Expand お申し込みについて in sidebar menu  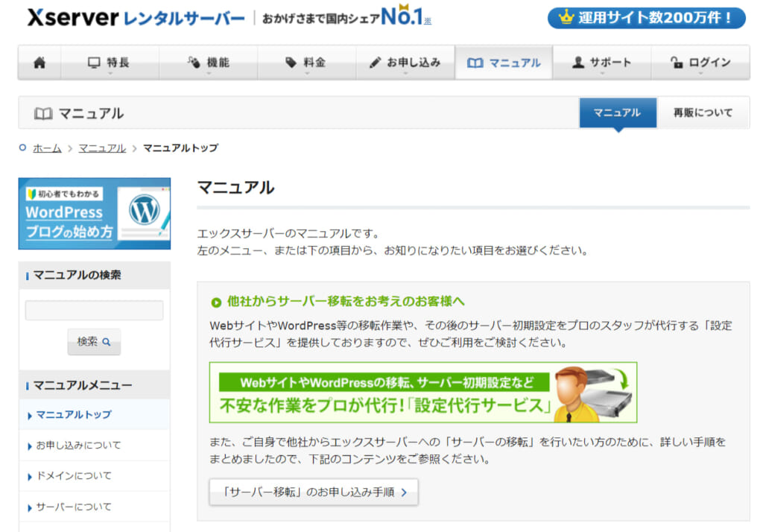tap(78, 446)
